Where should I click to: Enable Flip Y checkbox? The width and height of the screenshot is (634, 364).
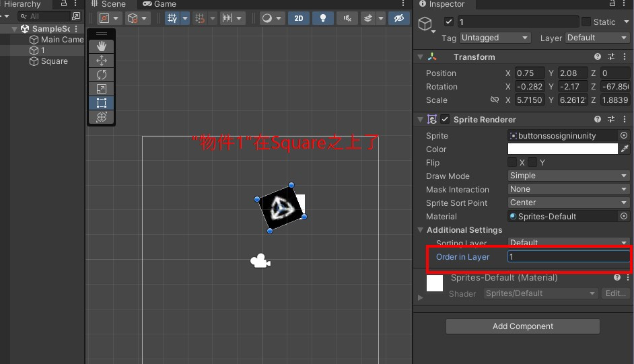[532, 162]
